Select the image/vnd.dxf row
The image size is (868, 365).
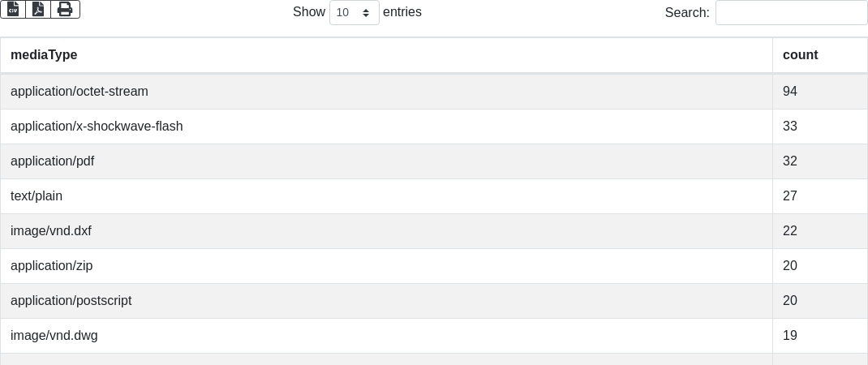tap(434, 231)
